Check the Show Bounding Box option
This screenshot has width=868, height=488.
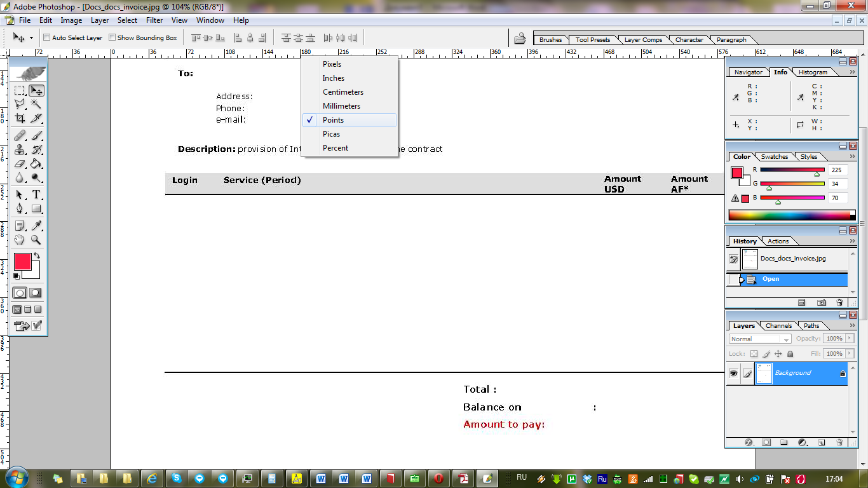pos(112,37)
